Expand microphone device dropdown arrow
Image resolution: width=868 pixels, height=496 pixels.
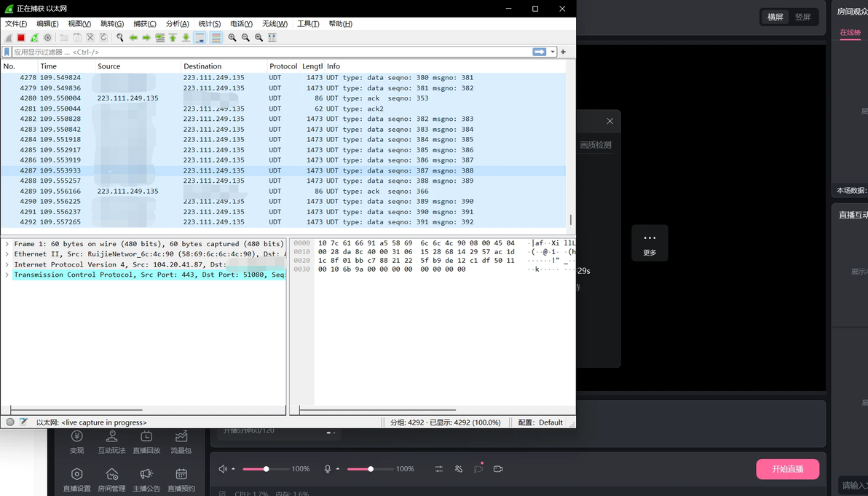pyautogui.click(x=338, y=469)
